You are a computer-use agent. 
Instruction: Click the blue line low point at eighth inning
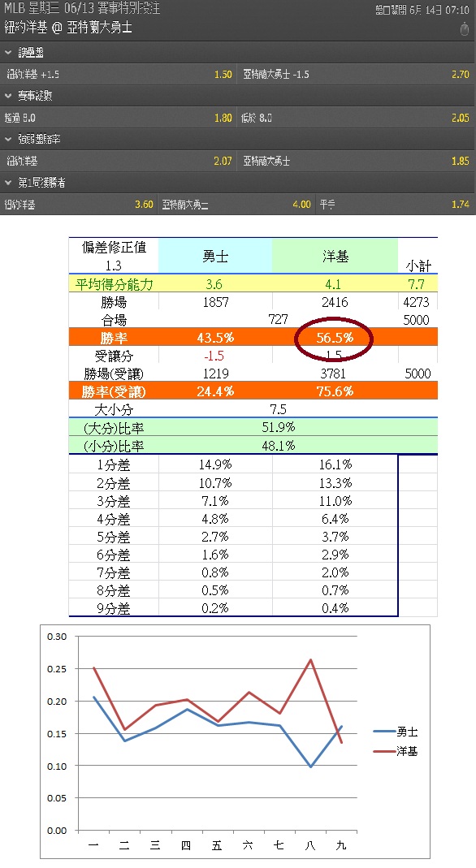click(x=310, y=767)
